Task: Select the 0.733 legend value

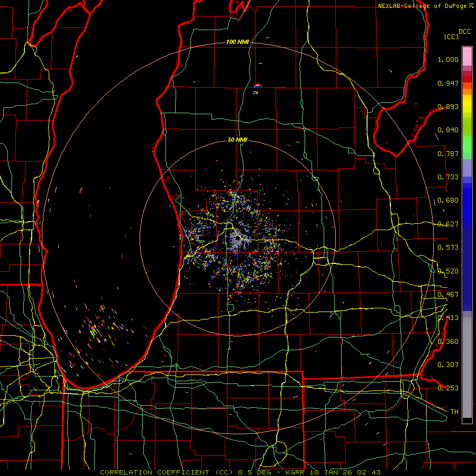Action: pyautogui.click(x=448, y=177)
